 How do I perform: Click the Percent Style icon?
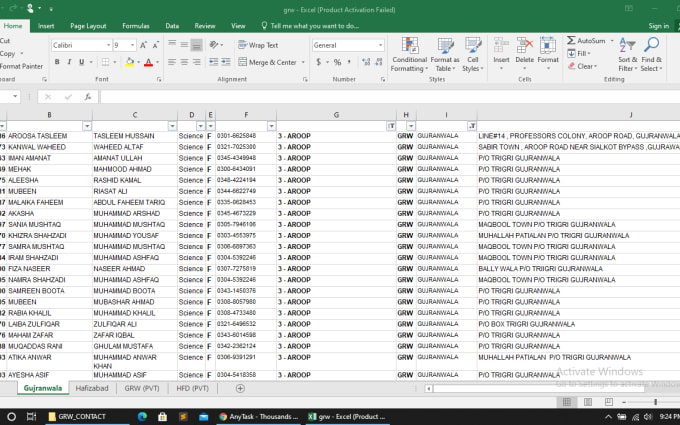(x=337, y=62)
